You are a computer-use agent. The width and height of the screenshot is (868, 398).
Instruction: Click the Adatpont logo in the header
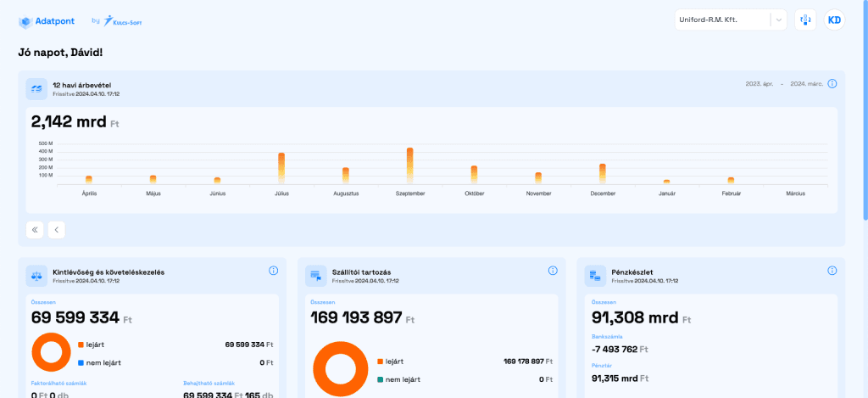pos(49,20)
